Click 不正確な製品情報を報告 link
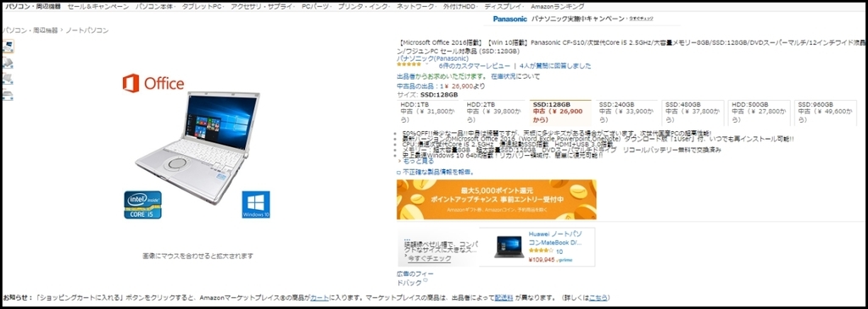The width and height of the screenshot is (868, 309). coord(438,172)
